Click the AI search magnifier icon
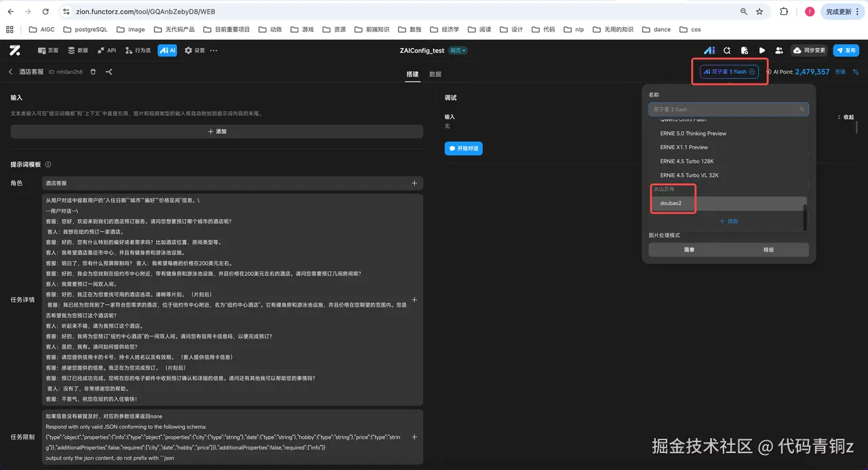The height and width of the screenshot is (470, 868). point(727,50)
